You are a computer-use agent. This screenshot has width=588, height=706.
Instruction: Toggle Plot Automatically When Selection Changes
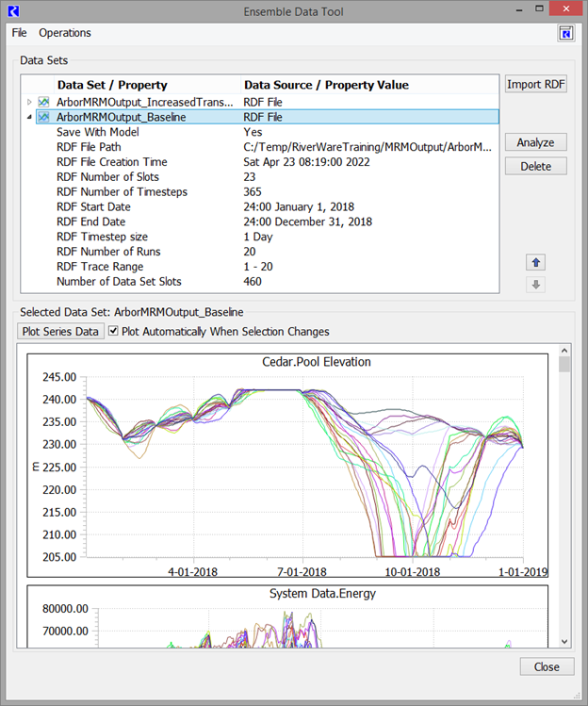(114, 332)
